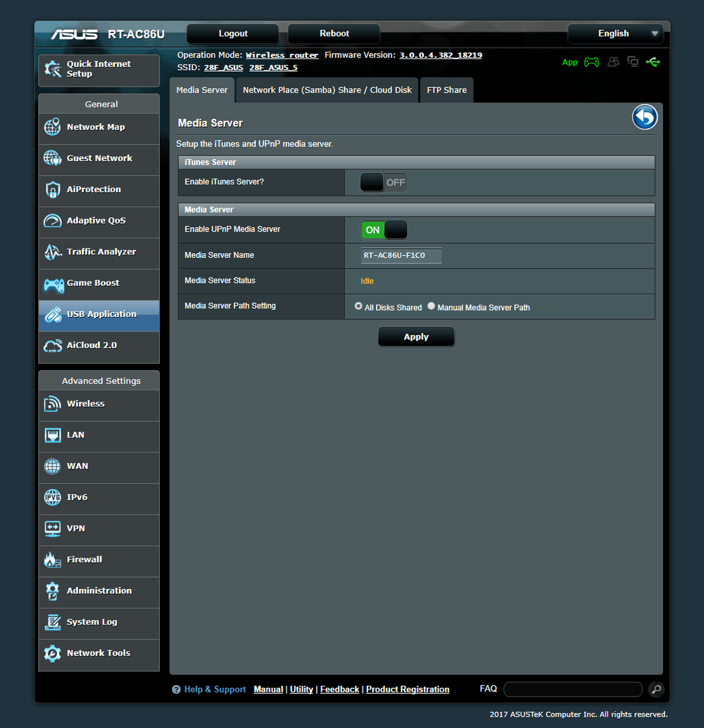
Task: Click the blue back arrow button
Action: 645,117
